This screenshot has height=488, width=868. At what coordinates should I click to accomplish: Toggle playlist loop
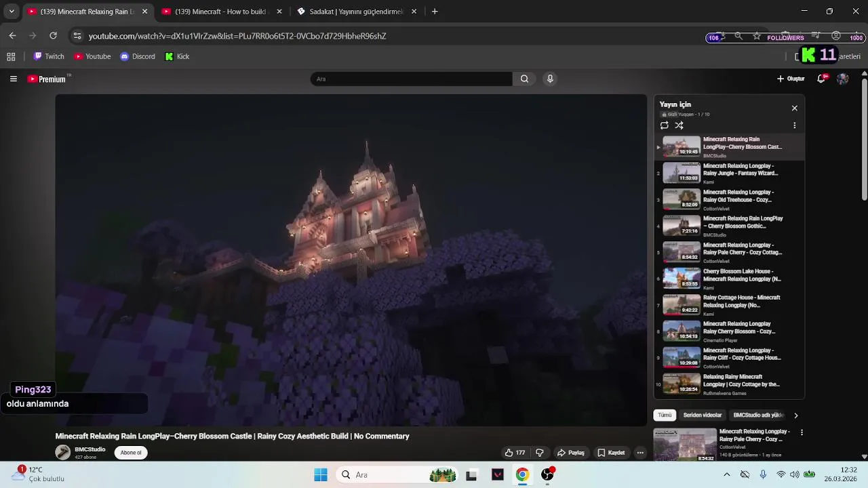pos(665,125)
